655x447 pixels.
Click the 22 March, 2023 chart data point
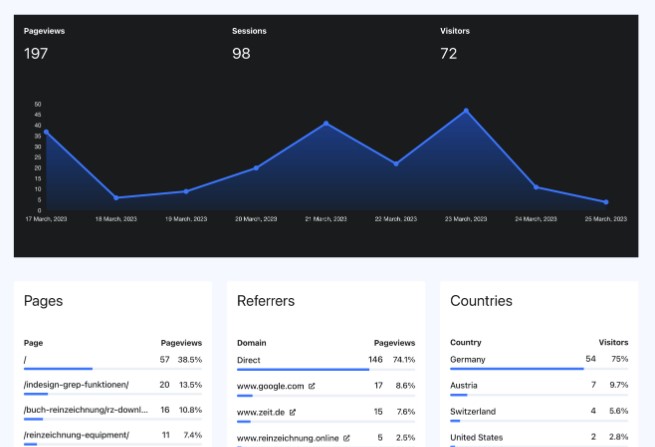[396, 164]
